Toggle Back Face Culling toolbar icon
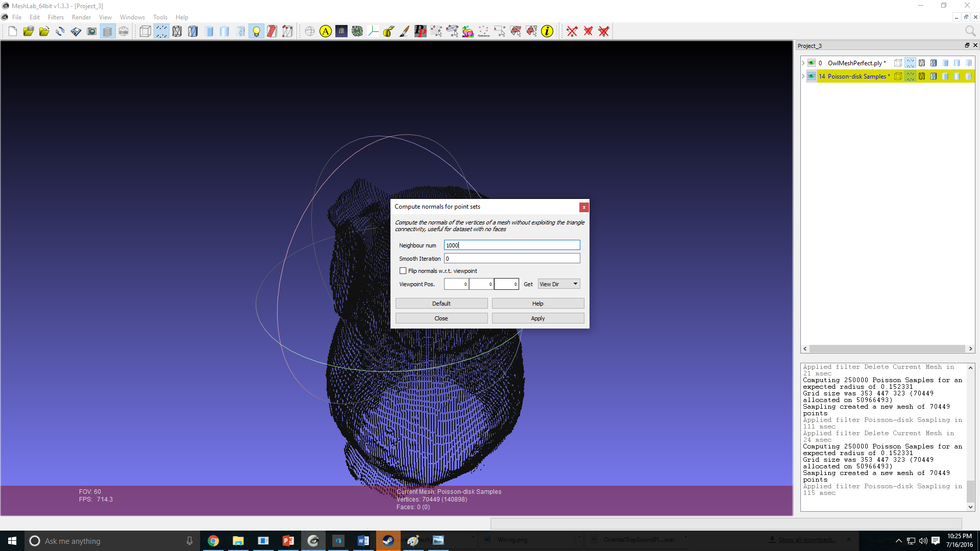980x551 pixels. [x=288, y=32]
